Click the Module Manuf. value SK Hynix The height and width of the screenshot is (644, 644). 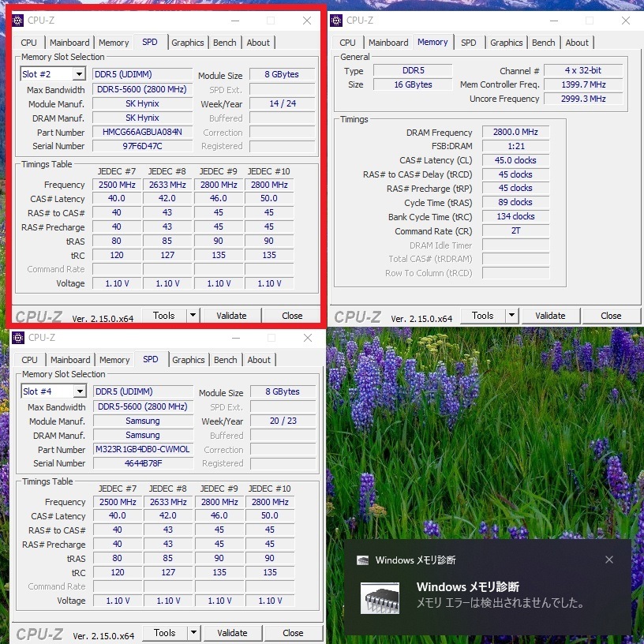coord(142,103)
